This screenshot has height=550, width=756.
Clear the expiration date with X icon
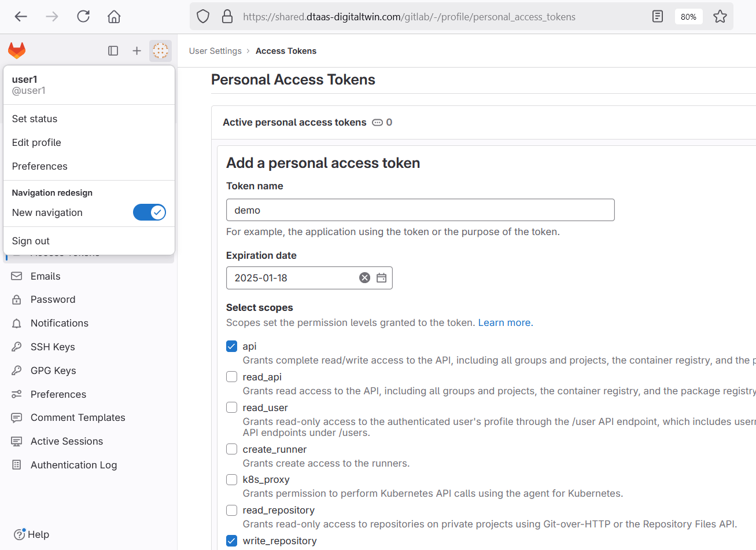[364, 278]
